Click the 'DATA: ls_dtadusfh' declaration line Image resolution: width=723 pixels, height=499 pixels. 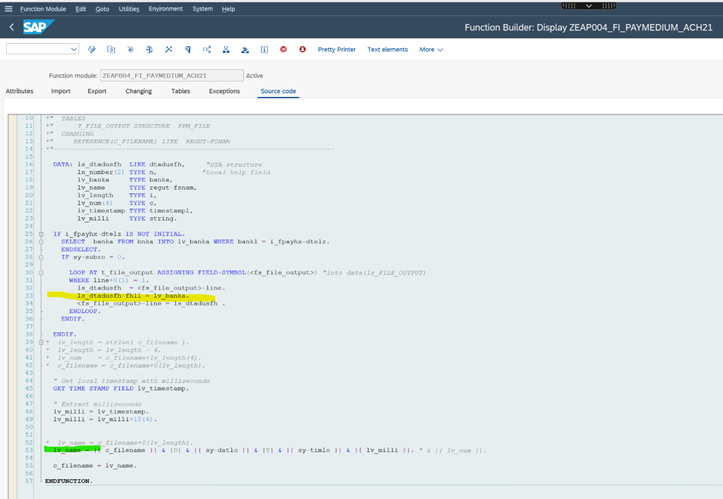pos(158,165)
